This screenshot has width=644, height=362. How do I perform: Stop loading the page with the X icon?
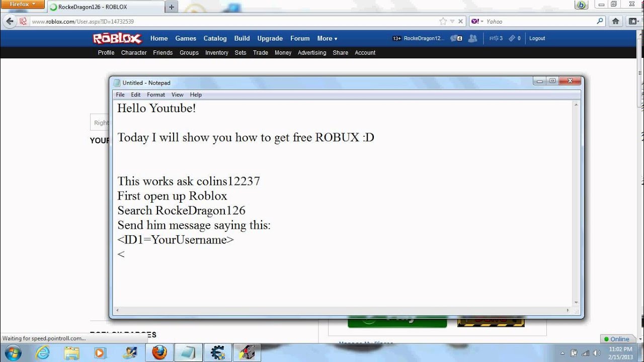460,22
